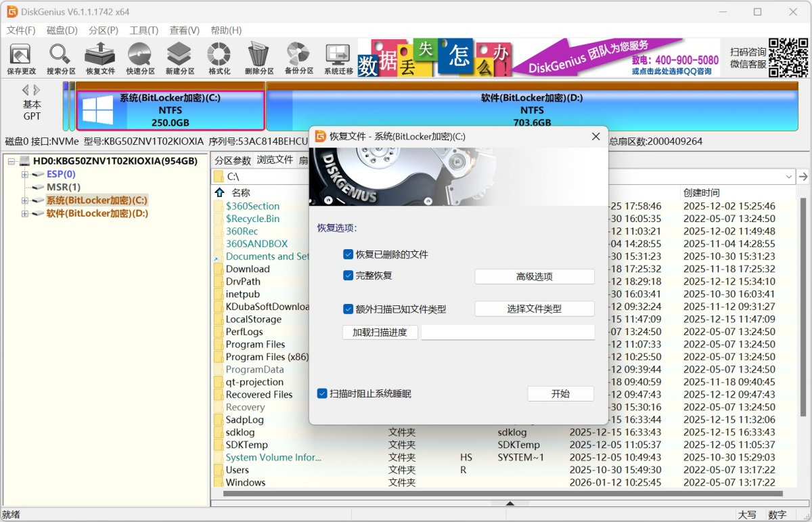This screenshot has height=522, width=812.
Task: Open the 备份分区 backup partition tool
Action: 298,58
